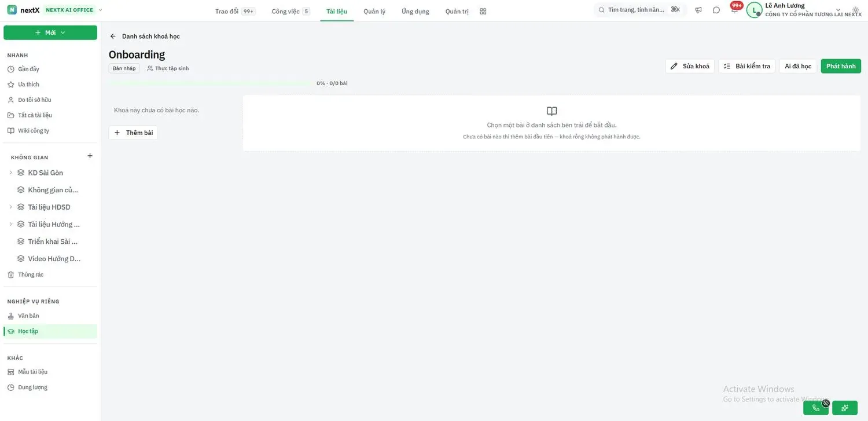
Task: Switch to the Trao đổi tab
Action: 235,11
